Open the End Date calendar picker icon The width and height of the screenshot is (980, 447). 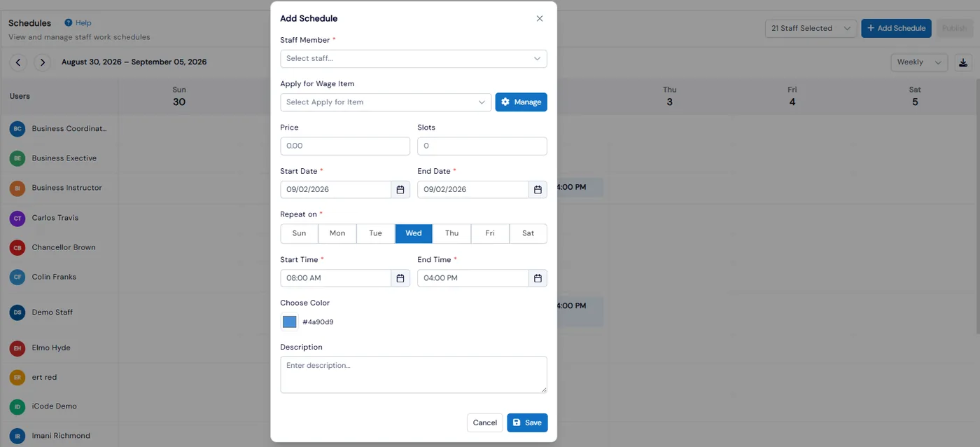click(x=538, y=190)
